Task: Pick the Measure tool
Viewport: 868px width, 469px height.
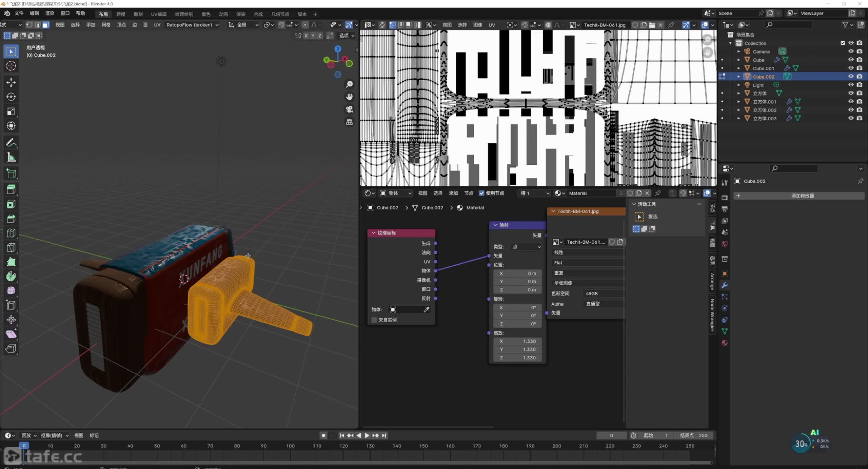Action: point(11,157)
